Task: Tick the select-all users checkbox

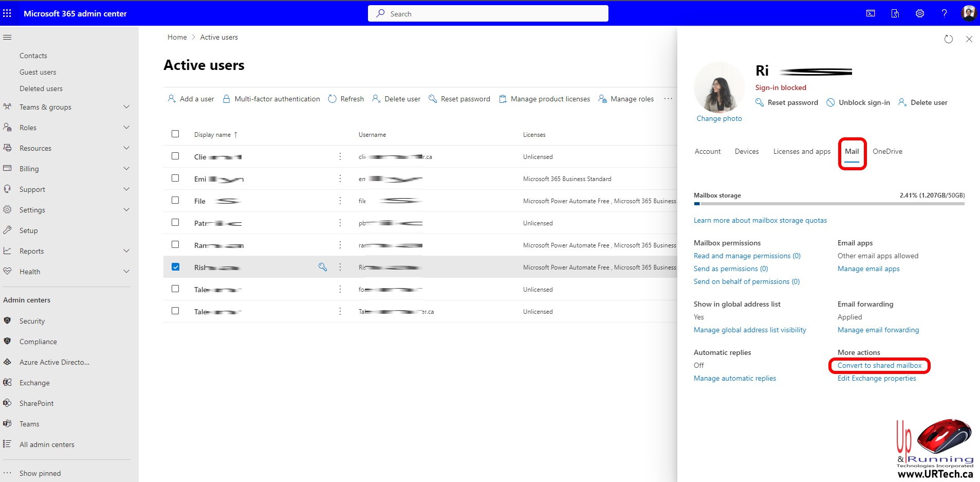Action: point(175,134)
